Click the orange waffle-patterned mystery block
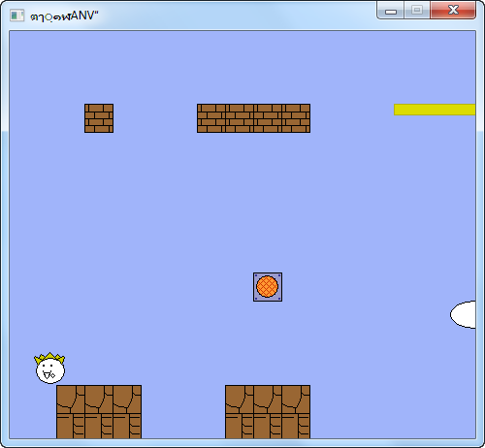Image resolution: width=485 pixels, height=448 pixels. tap(268, 287)
